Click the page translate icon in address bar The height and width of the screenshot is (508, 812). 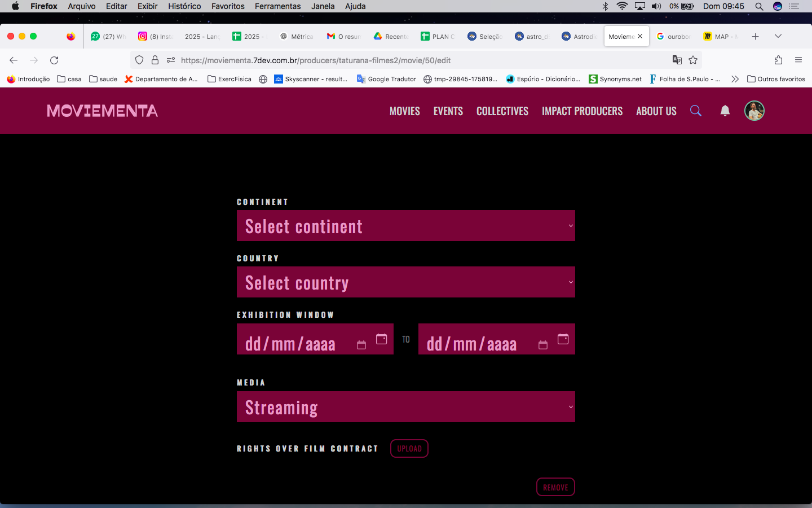coord(677,60)
